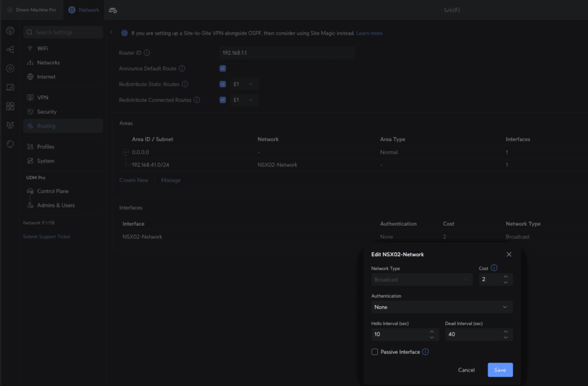This screenshot has height=386, width=588.
Task: Open Redistribute Static Routes E1 dropdown
Action: [244, 84]
